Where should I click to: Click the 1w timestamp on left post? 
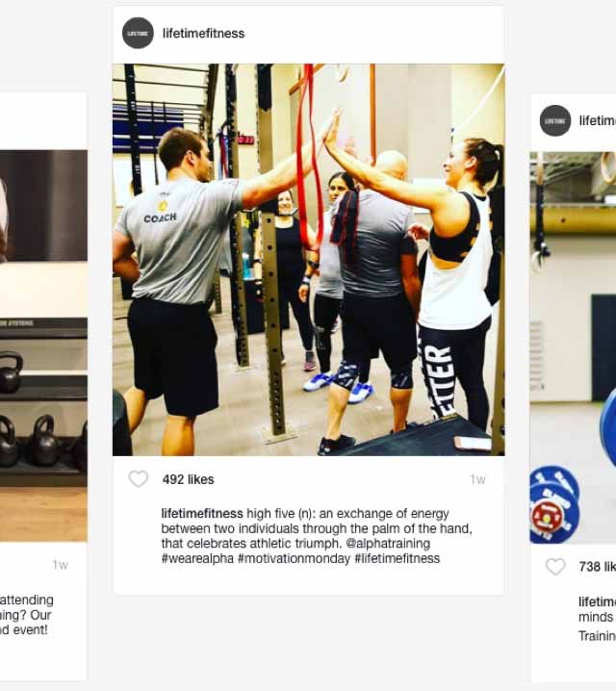(60, 565)
